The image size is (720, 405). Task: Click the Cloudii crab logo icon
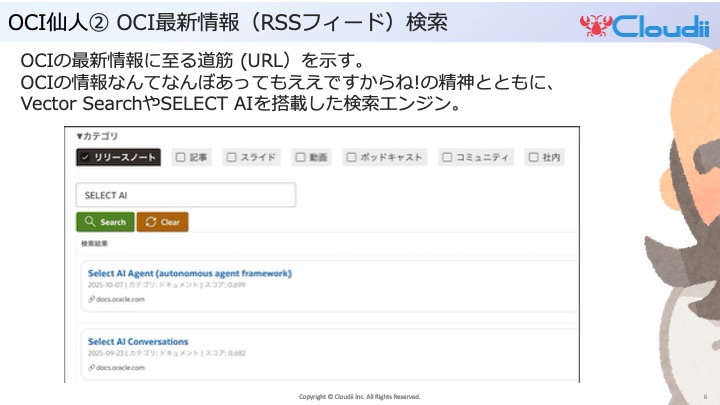(x=592, y=24)
